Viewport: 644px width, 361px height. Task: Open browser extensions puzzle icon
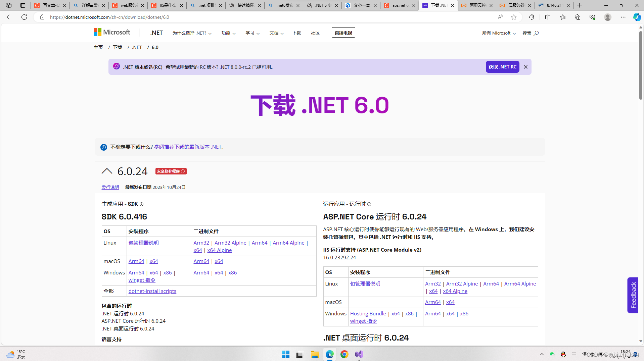[x=532, y=17]
